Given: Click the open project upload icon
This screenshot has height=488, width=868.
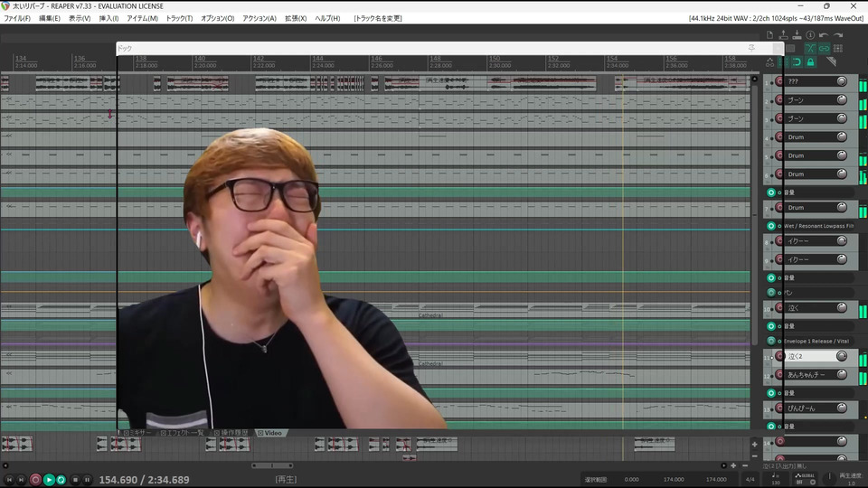Looking at the screenshot, I should pyautogui.click(x=783, y=35).
